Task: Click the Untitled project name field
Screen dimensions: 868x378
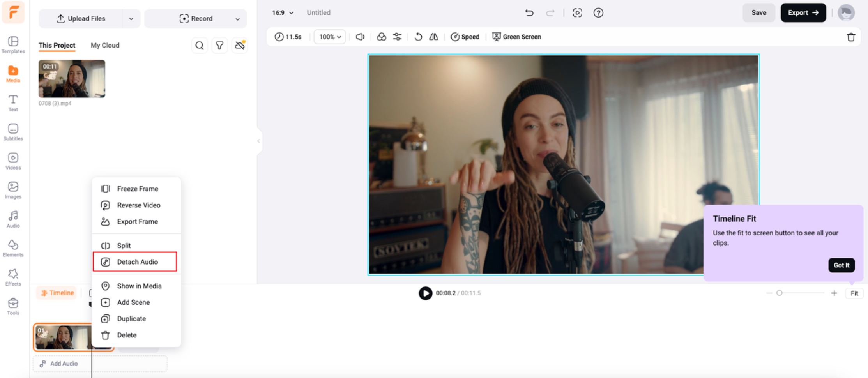Action: pyautogui.click(x=318, y=13)
